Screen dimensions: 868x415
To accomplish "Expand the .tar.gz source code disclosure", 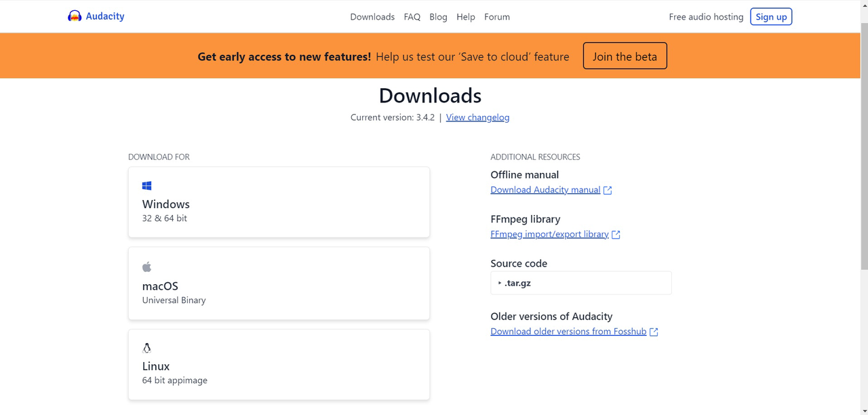I will [x=581, y=283].
